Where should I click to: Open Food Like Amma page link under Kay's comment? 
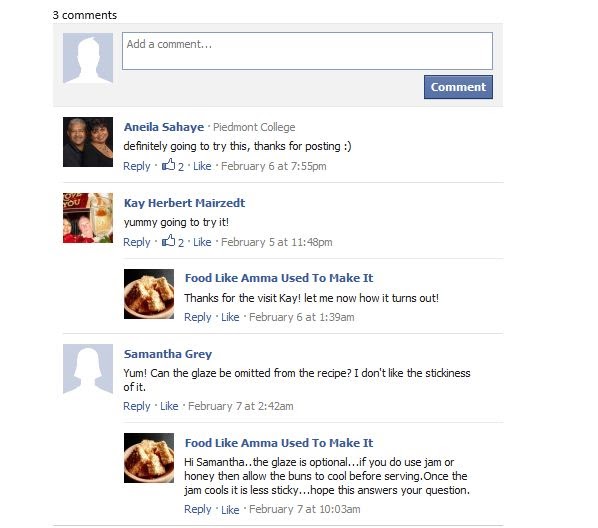279,278
